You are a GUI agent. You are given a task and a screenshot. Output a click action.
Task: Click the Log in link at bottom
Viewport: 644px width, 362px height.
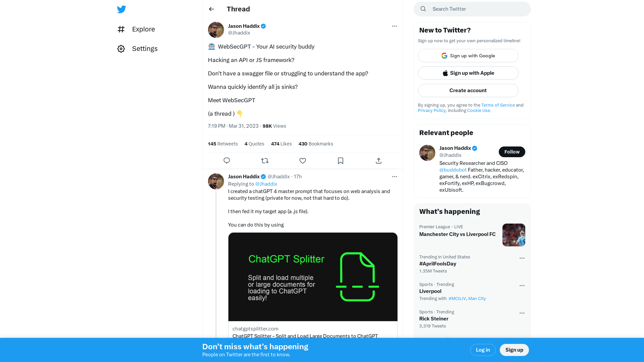[x=483, y=350]
